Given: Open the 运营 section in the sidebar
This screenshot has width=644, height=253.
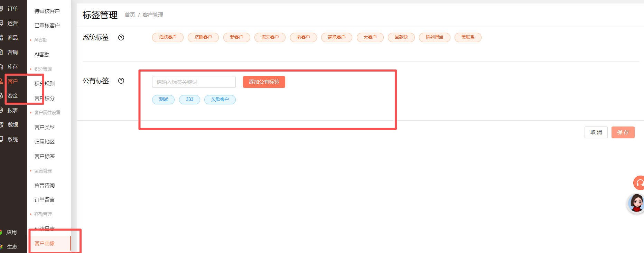Looking at the screenshot, I should tap(12, 23).
